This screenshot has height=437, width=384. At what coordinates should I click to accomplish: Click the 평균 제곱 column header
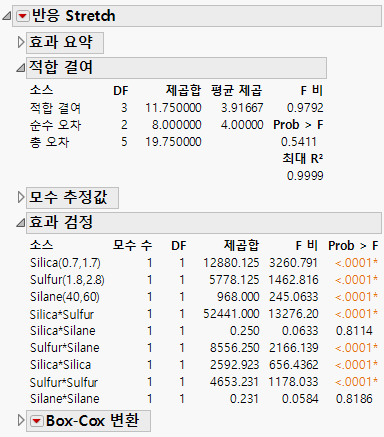tap(237, 90)
